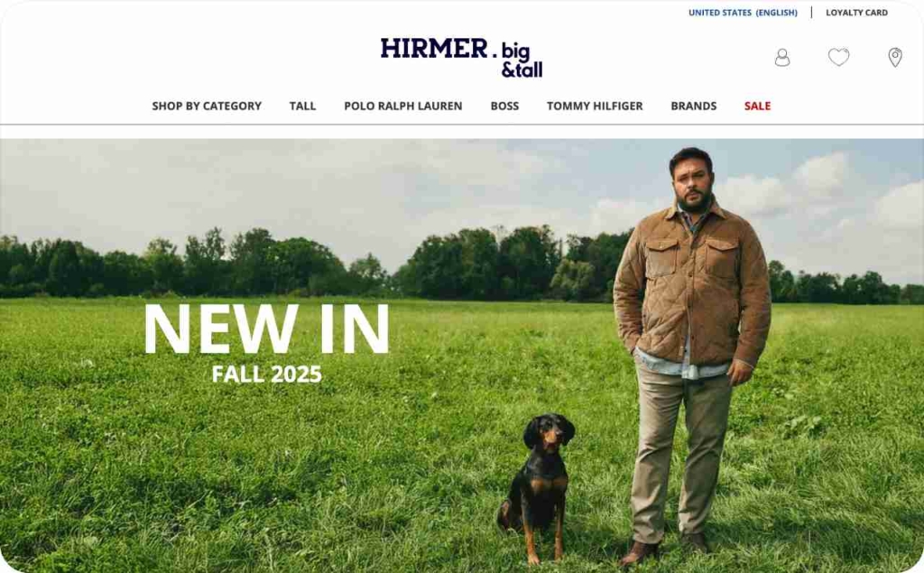Open the wishlist heart icon

[838, 57]
